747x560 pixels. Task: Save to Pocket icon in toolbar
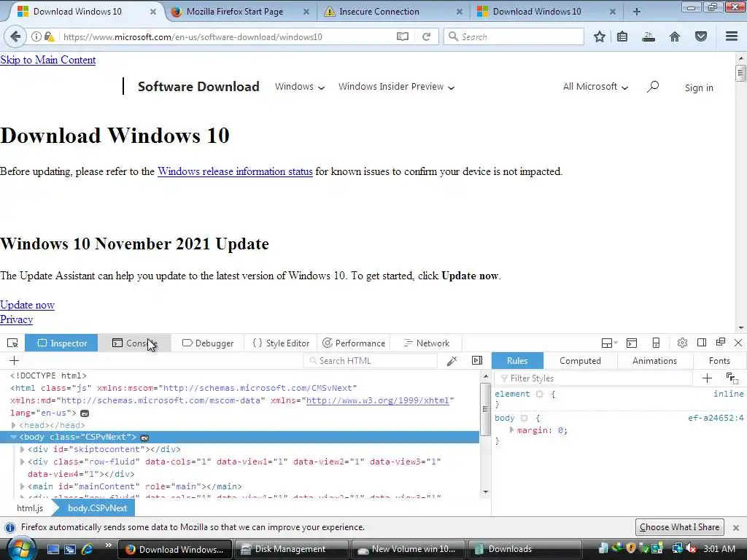click(x=701, y=36)
